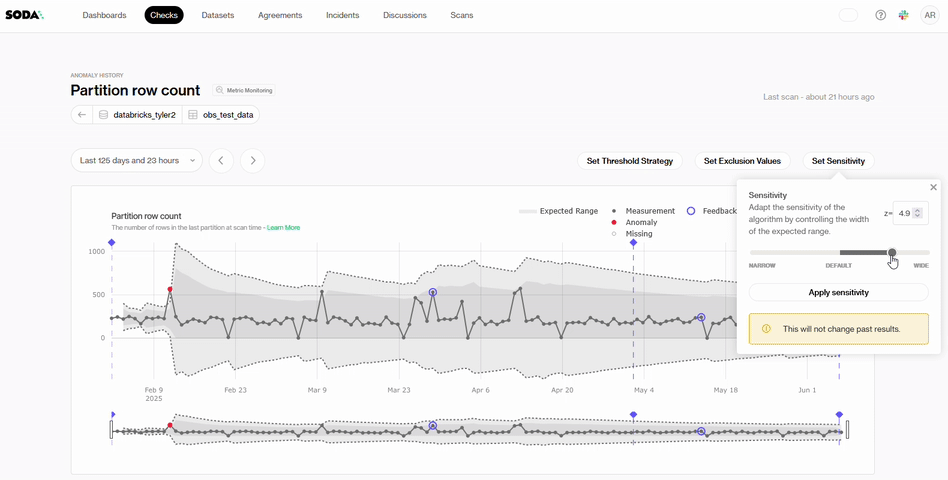948x480 pixels.
Task: Switch to the Dashboards tab
Action: pos(104,15)
